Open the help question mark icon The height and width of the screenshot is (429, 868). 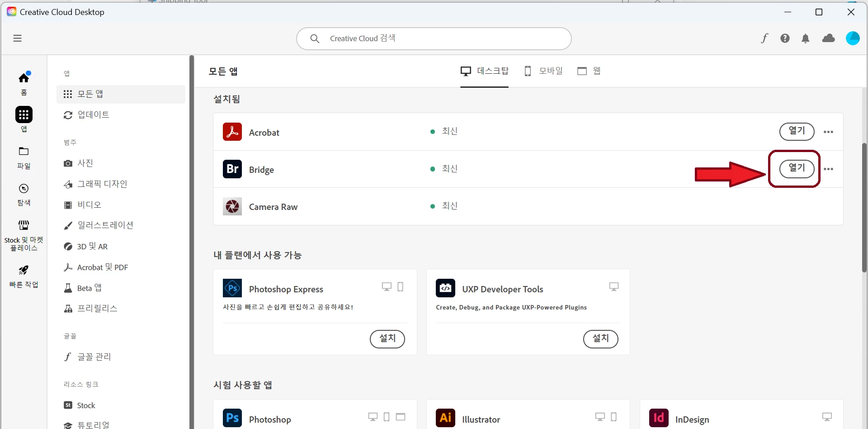[785, 38]
